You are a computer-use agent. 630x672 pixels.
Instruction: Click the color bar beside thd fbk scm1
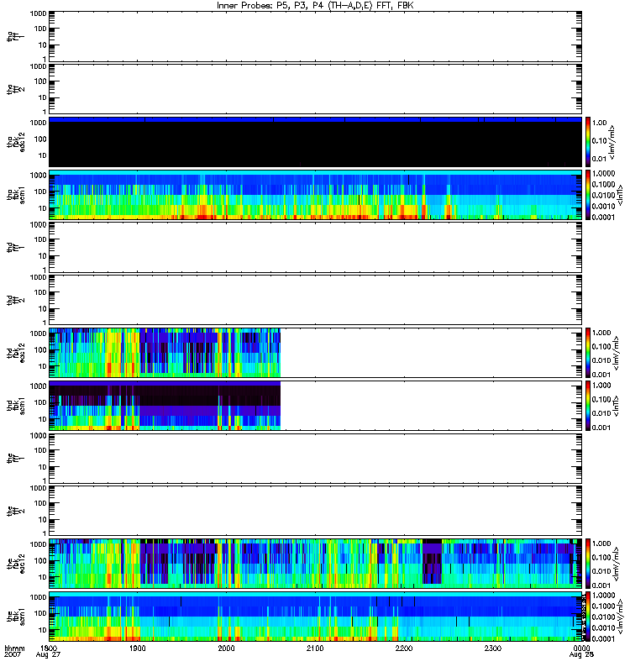coord(589,405)
